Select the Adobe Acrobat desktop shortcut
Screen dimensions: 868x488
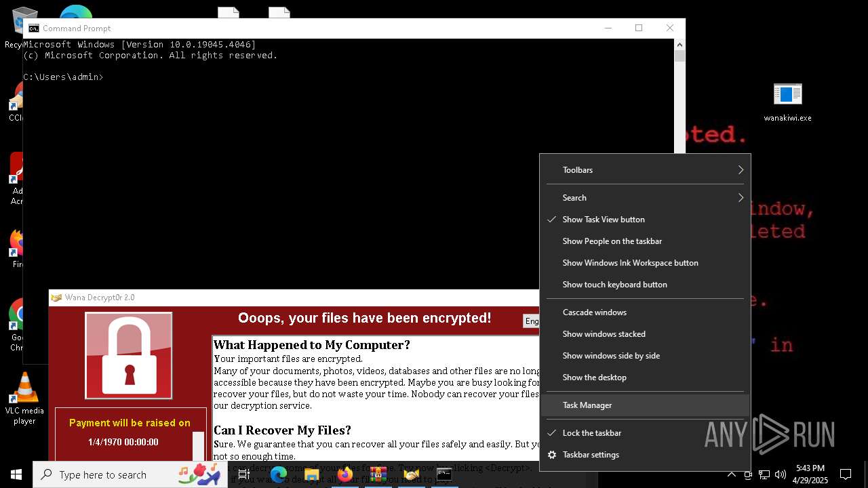(x=16, y=178)
